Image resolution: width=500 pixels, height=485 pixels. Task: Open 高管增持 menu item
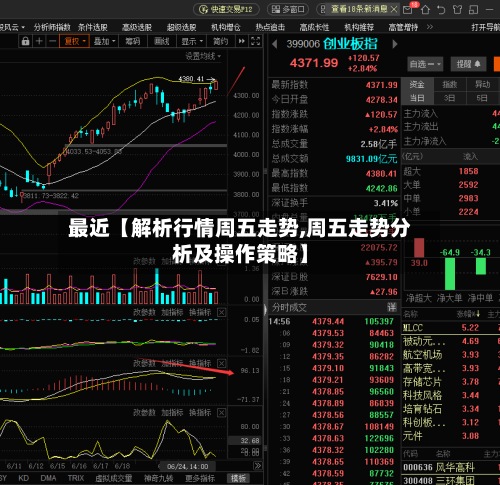(x=403, y=27)
